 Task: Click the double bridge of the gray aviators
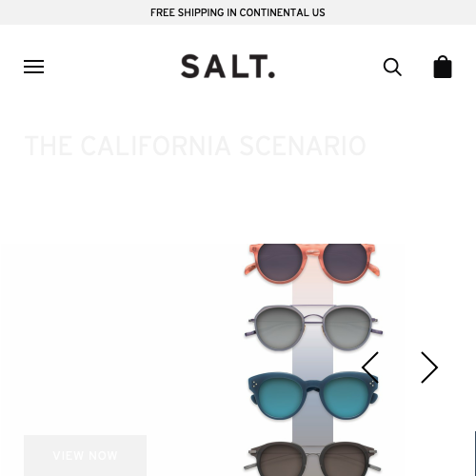tap(313, 312)
